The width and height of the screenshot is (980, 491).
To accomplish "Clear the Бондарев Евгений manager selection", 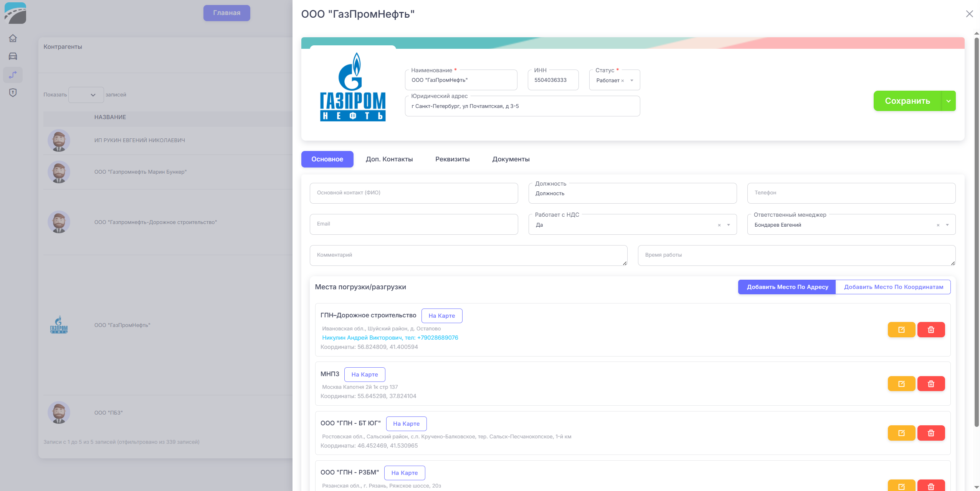I will click(938, 225).
